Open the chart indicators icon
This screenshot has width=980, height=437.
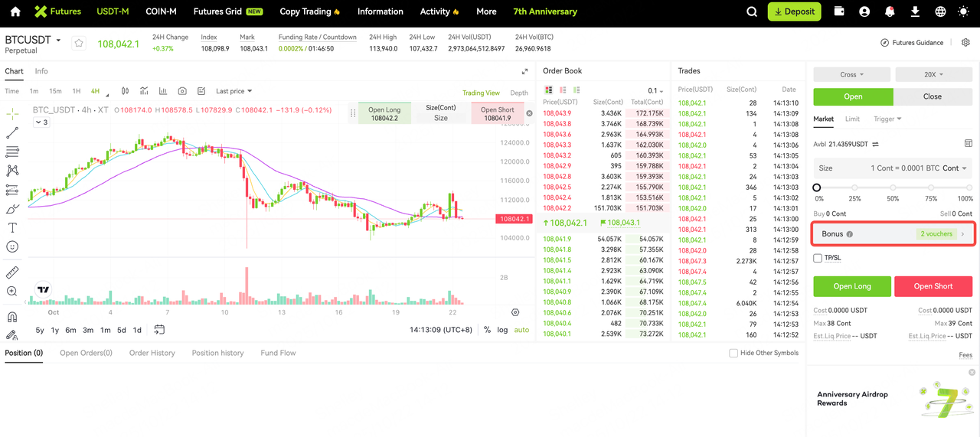click(x=144, y=91)
